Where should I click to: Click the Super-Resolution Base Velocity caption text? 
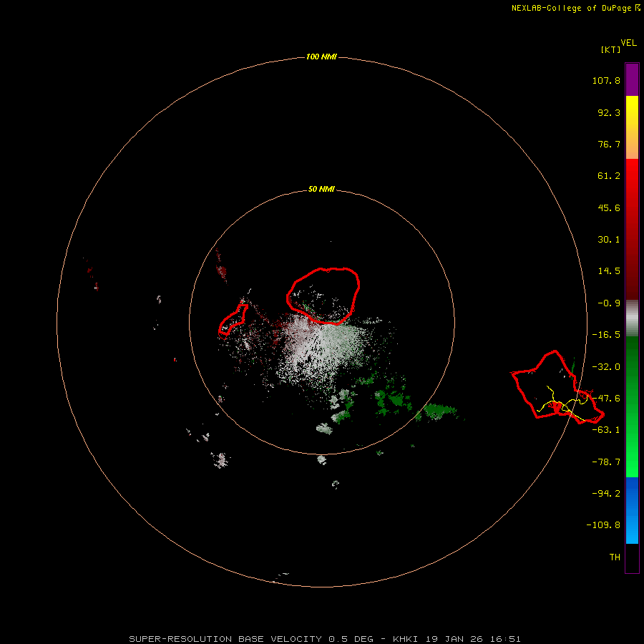[325, 639]
